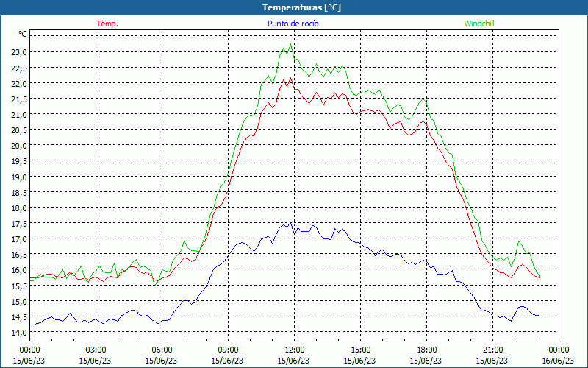Click the 18:00 time axis label

[426, 350]
